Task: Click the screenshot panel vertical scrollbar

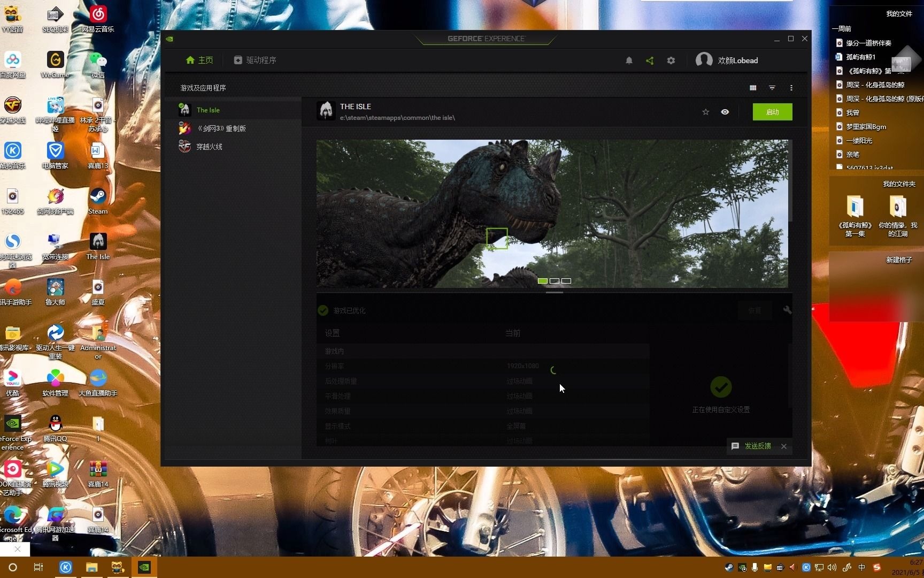Action: click(790, 182)
